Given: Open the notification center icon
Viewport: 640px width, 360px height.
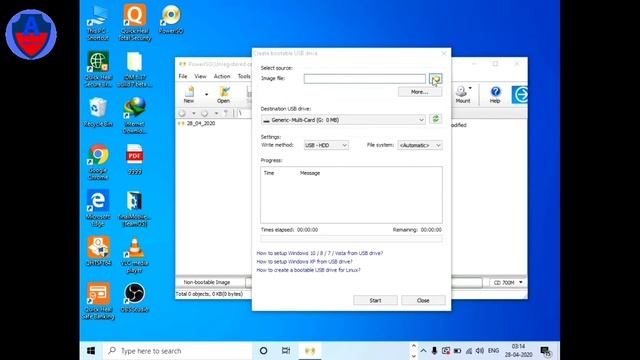Looking at the screenshot, I should (x=546, y=351).
